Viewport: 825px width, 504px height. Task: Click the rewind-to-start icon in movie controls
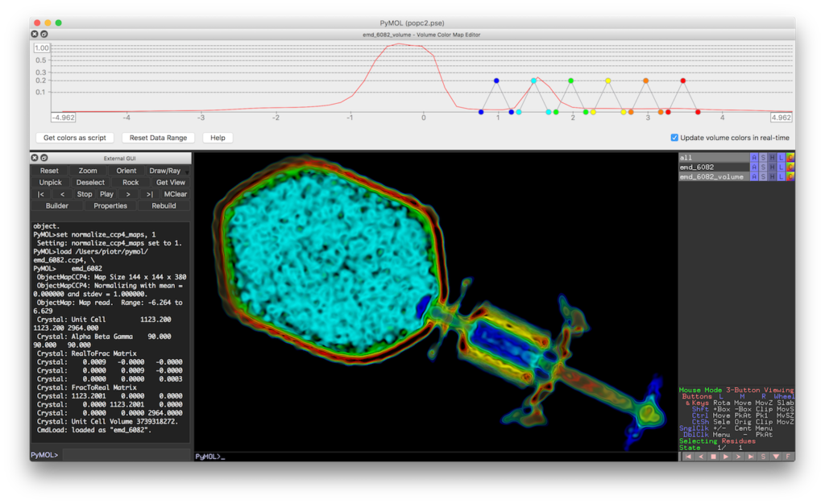coord(687,456)
